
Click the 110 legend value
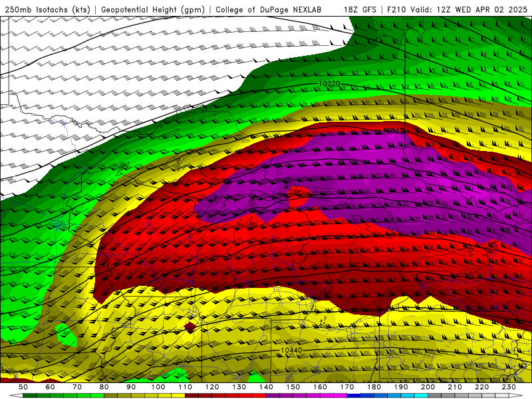(186, 387)
